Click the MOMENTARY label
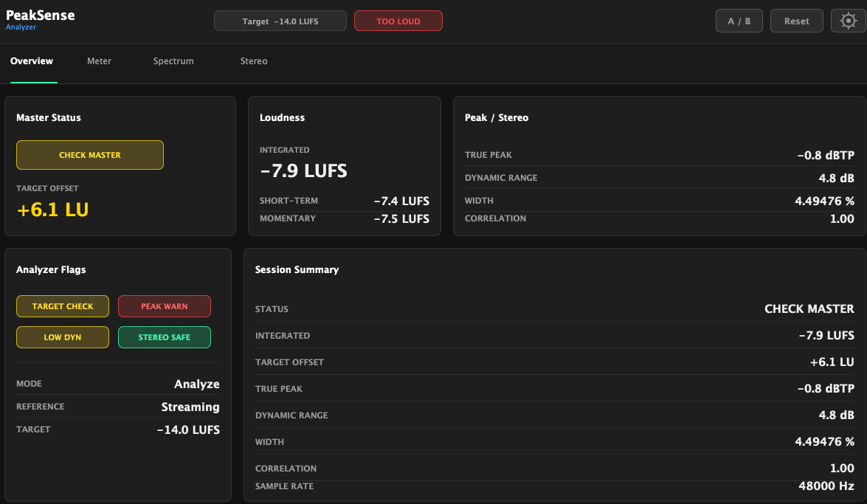Image resolution: width=867 pixels, height=504 pixels. tap(288, 218)
